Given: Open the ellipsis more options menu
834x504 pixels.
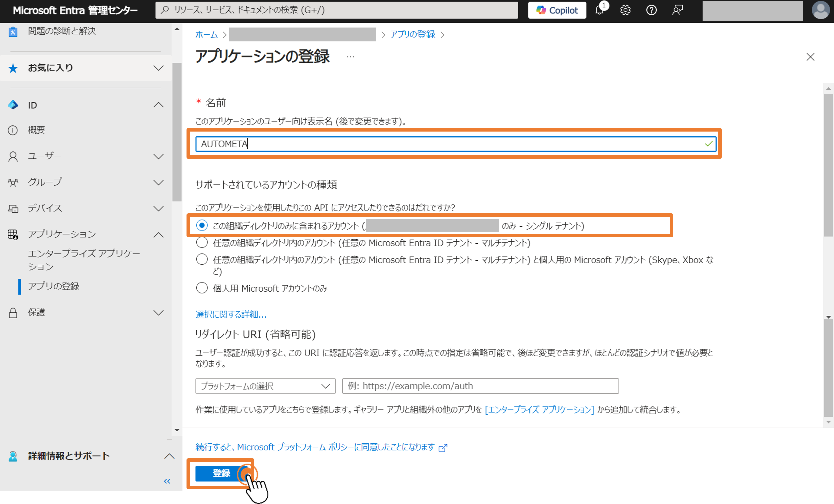Looking at the screenshot, I should [350, 57].
